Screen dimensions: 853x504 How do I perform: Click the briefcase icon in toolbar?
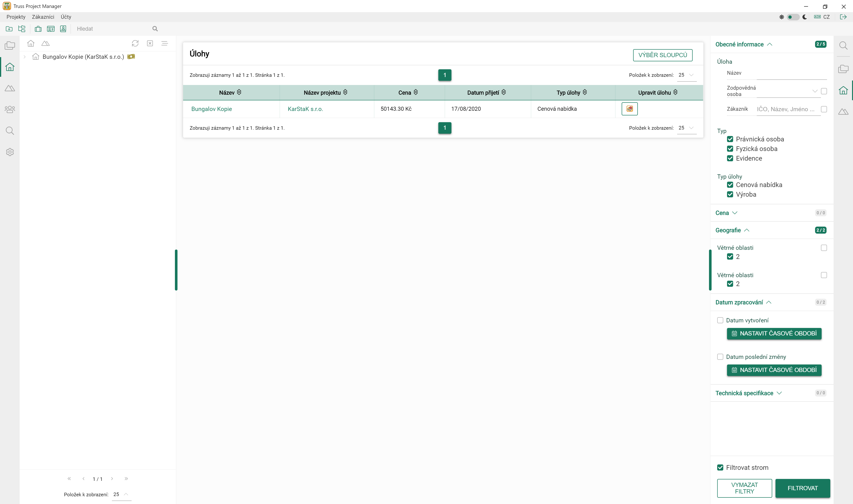point(38,29)
